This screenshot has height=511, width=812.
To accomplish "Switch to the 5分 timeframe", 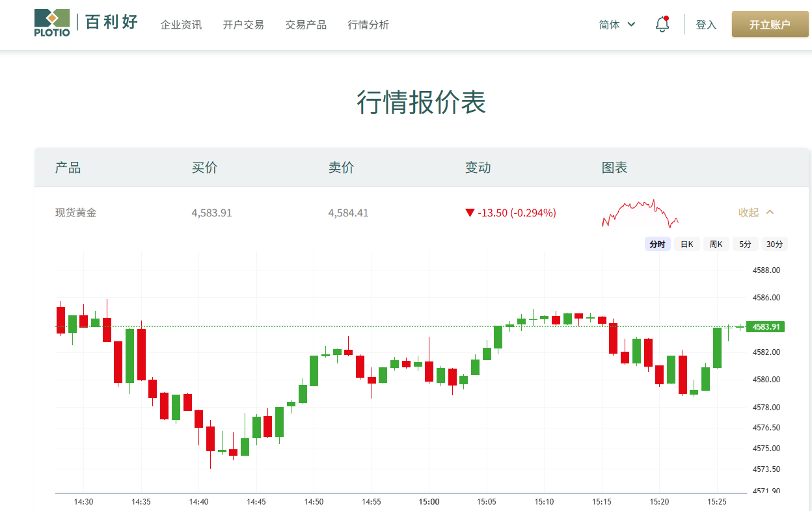I will click(745, 244).
